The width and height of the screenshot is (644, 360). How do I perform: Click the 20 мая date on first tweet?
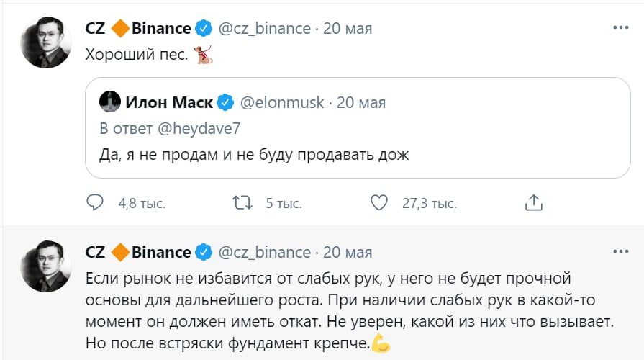348,29
